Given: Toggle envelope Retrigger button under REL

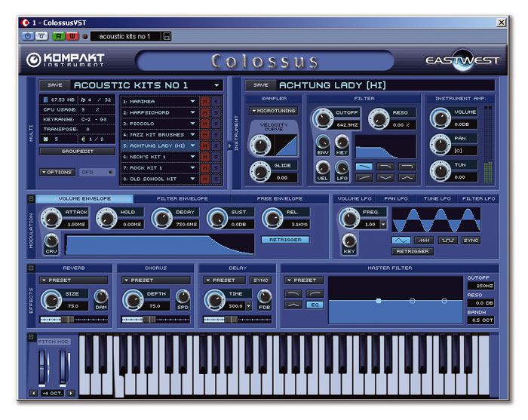Looking at the screenshot, I should (x=285, y=240).
